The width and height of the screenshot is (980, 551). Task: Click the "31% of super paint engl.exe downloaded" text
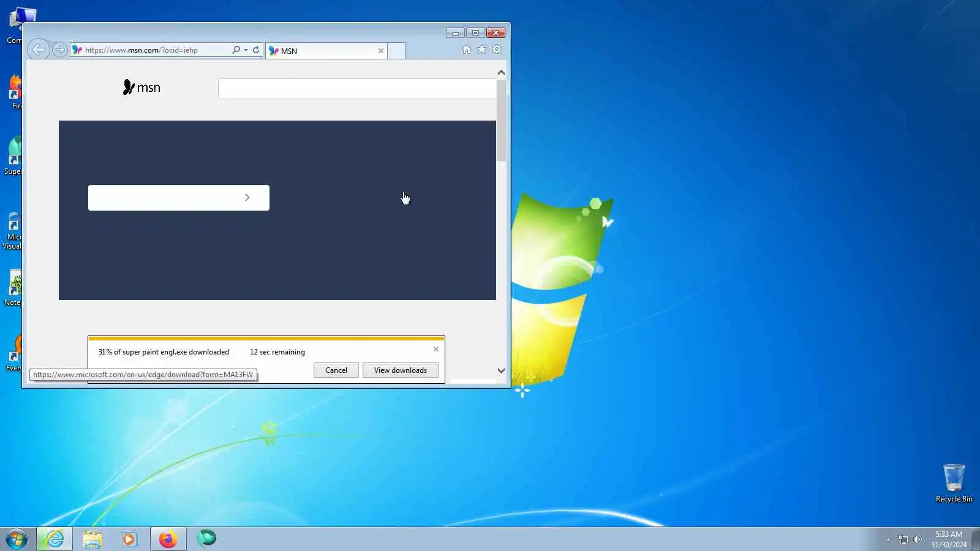(164, 352)
